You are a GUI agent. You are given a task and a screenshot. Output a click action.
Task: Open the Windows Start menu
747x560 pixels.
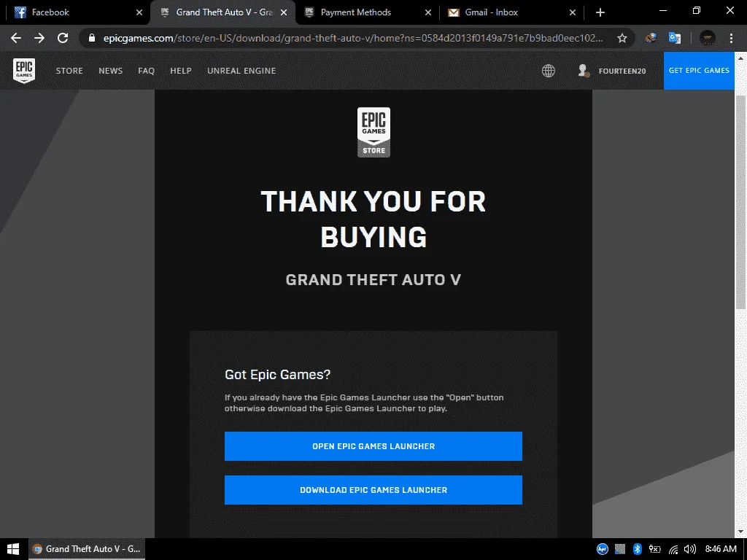click(x=13, y=549)
